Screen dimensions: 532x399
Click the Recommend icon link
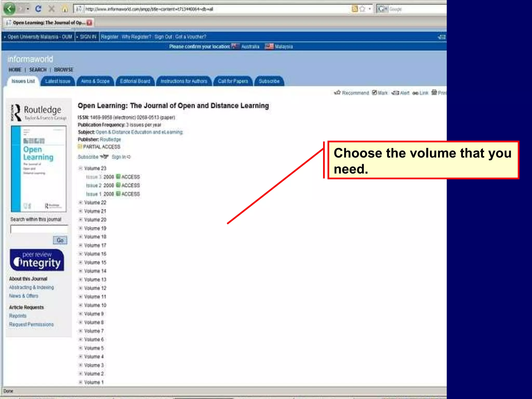click(x=351, y=93)
